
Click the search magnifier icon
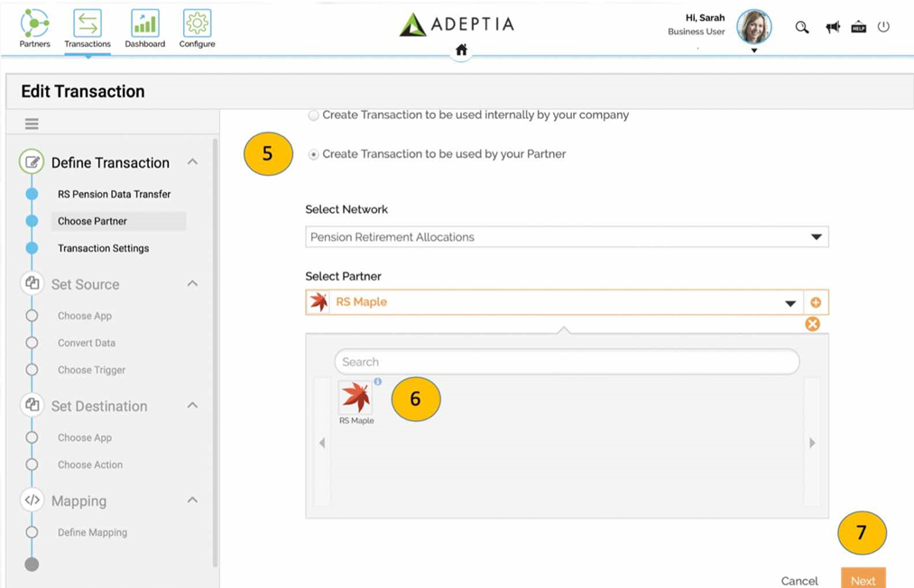pos(801,27)
